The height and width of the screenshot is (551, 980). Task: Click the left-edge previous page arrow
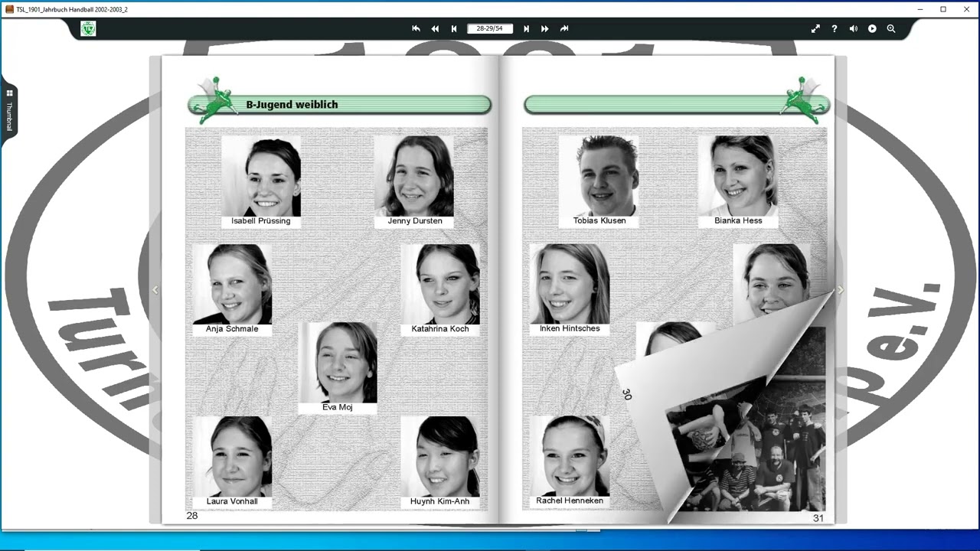(155, 290)
